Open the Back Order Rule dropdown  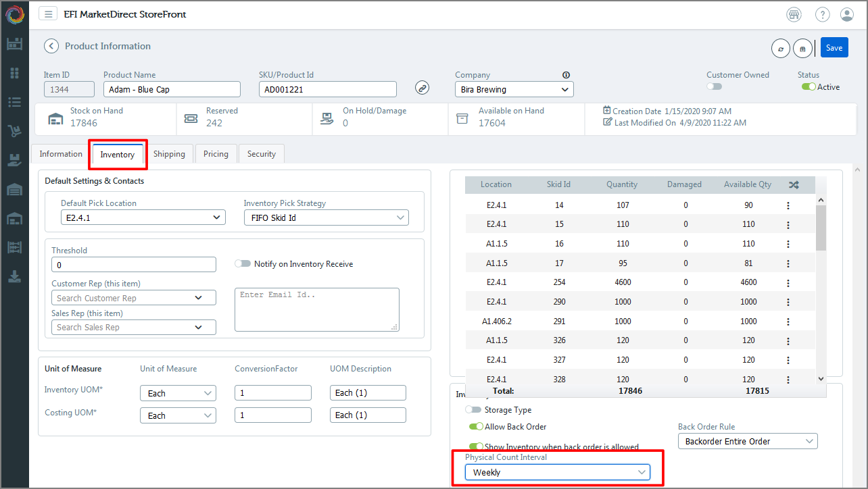pyautogui.click(x=748, y=441)
